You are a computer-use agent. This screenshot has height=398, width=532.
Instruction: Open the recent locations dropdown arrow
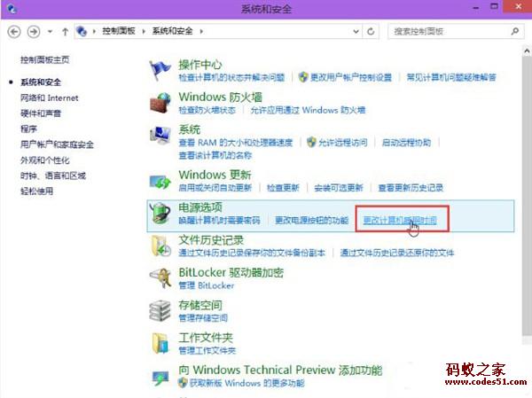click(50, 32)
